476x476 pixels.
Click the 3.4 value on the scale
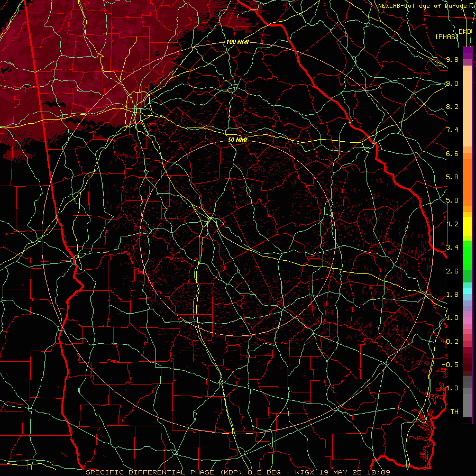pyautogui.click(x=452, y=248)
